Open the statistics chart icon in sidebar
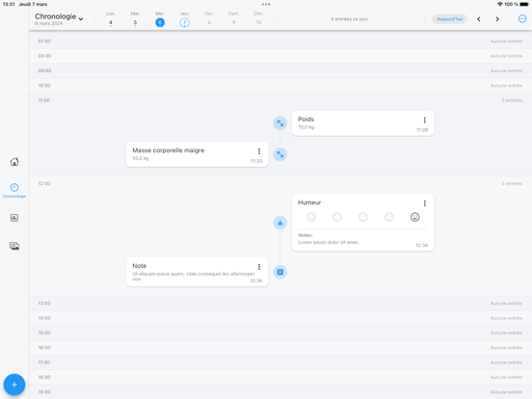The image size is (532, 399). [x=14, y=218]
